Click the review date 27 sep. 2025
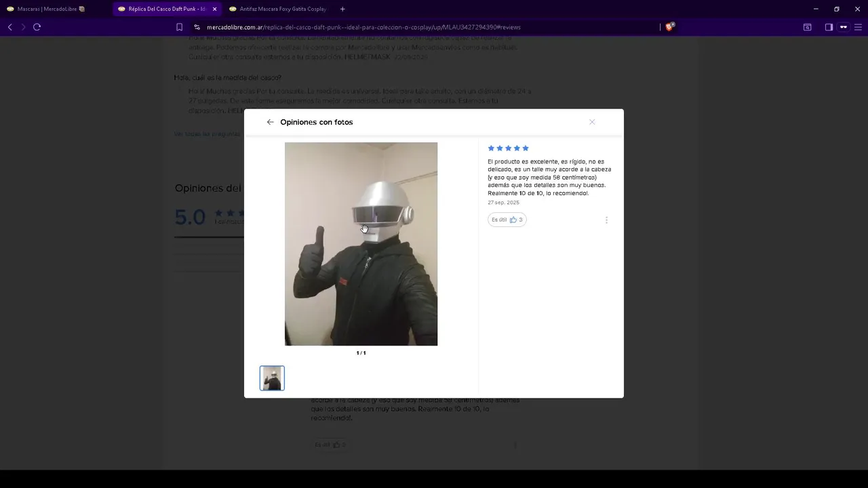 click(503, 203)
